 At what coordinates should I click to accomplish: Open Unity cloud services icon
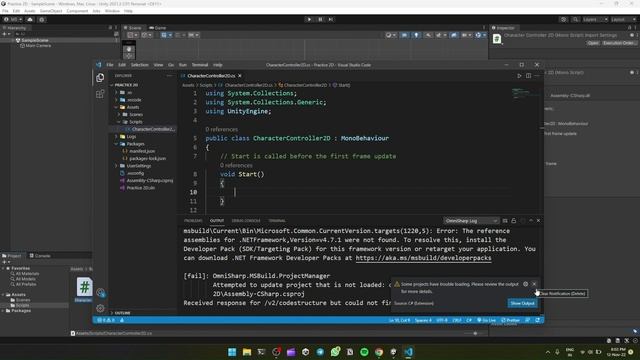click(x=30, y=20)
